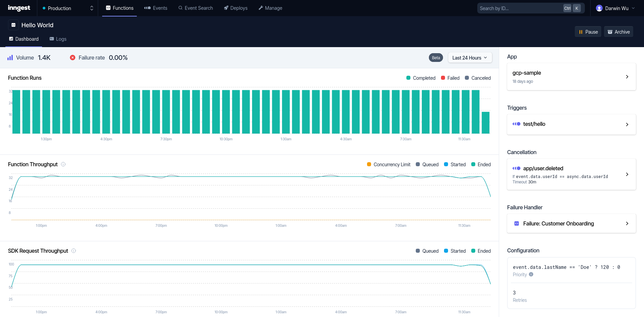This screenshot has width=644, height=317.
Task: Open the Last 24 Hours time range dropdown
Action: coord(470,58)
